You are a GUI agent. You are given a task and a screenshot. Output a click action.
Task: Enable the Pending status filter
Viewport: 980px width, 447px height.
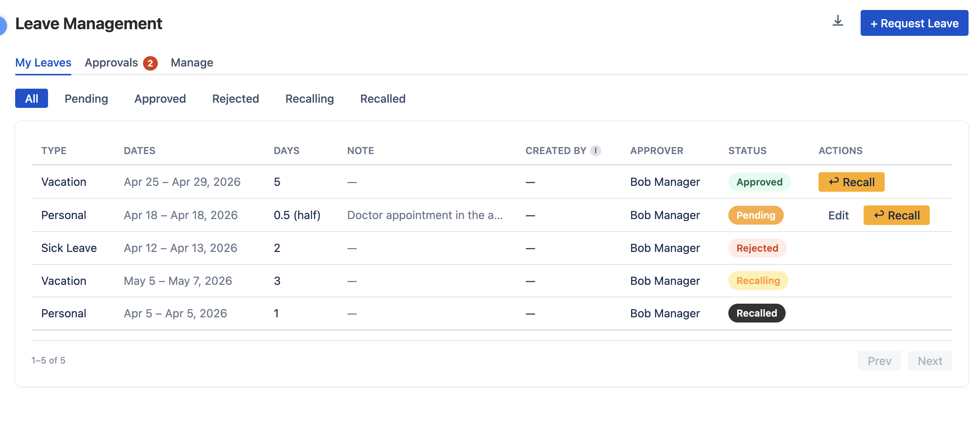click(x=86, y=98)
